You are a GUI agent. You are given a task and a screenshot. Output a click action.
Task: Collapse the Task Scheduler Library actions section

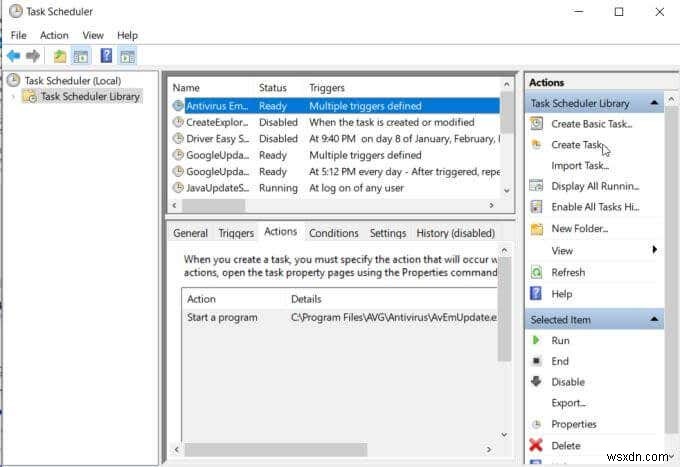tap(654, 103)
